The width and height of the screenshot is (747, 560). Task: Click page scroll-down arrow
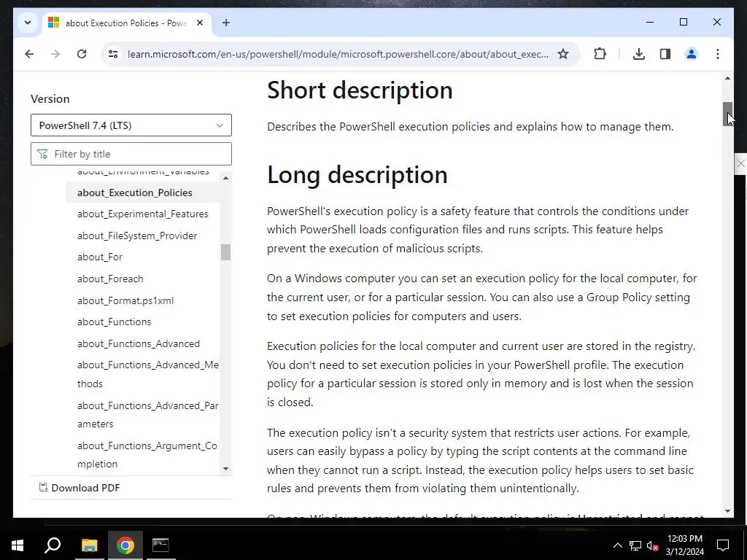727,511
